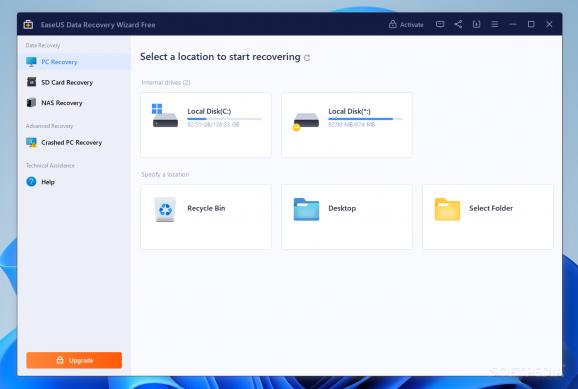The height and width of the screenshot is (389, 578).
Task: Open SD Card Recovery in the sidebar
Action: tap(74, 82)
